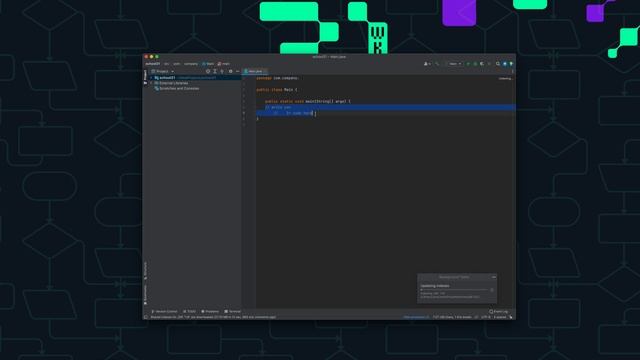Click the blue IDE updates icon

coord(504,64)
